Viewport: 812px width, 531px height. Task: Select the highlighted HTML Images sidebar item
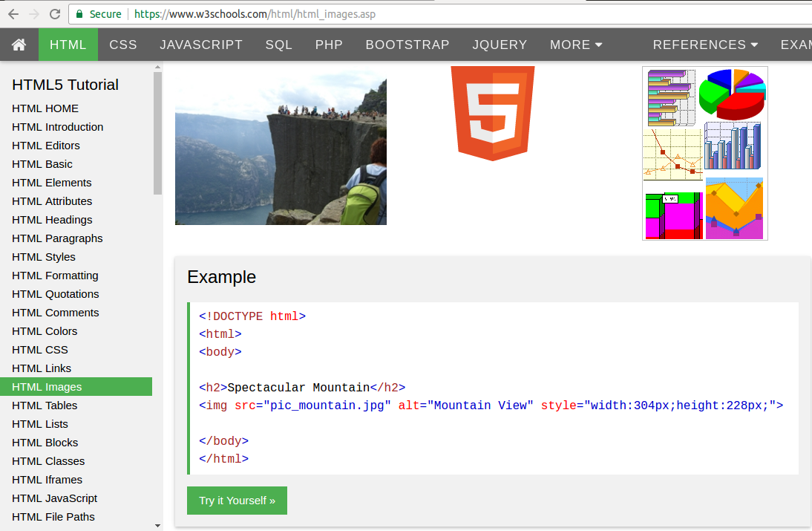click(76, 387)
